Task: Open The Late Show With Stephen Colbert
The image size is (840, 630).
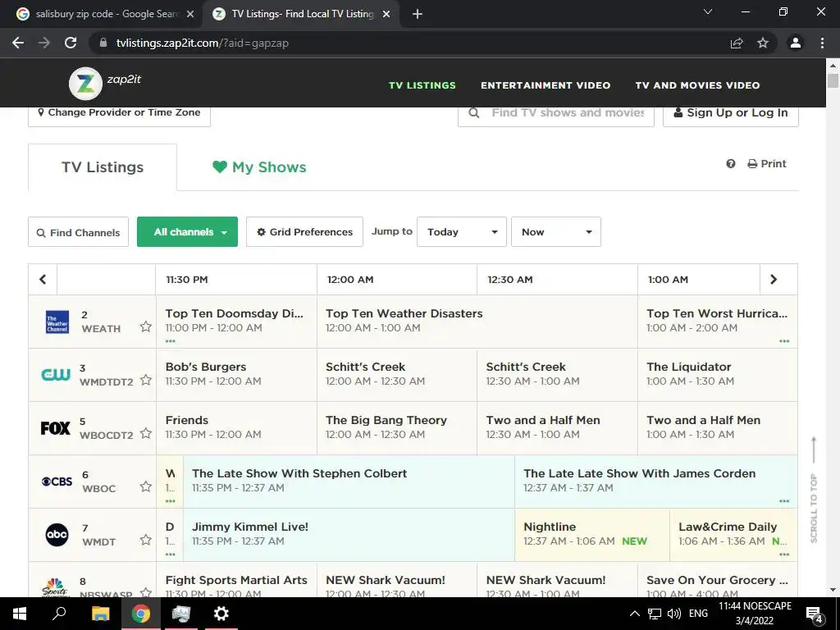Action: click(x=349, y=481)
